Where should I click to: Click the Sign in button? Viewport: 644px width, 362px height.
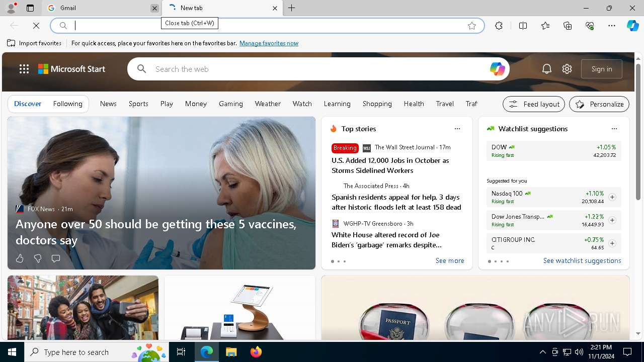click(x=602, y=69)
